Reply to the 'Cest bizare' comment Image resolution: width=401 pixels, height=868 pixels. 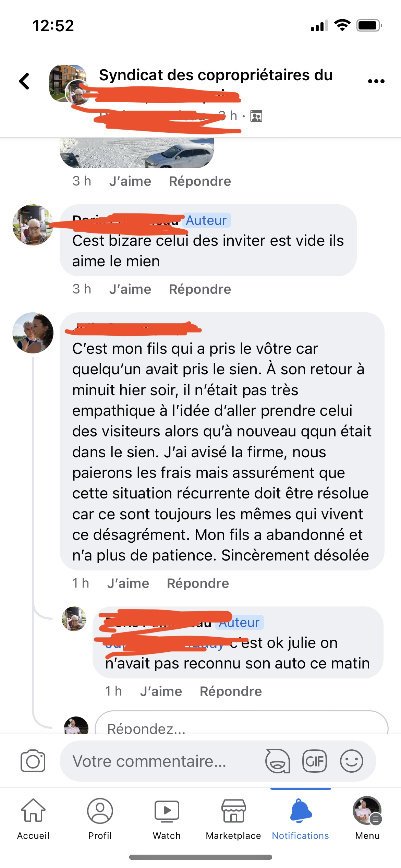[x=200, y=289]
